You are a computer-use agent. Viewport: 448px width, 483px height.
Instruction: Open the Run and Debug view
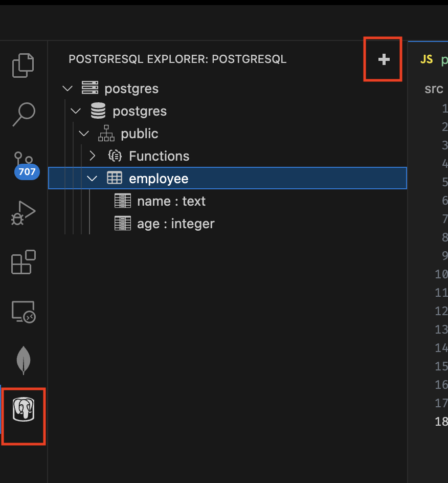[x=24, y=213]
